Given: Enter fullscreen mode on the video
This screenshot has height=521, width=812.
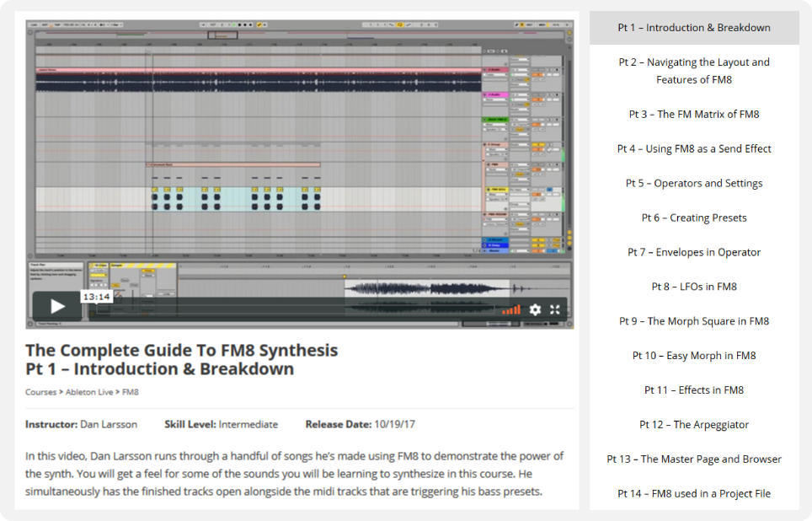Looking at the screenshot, I should click(x=554, y=309).
